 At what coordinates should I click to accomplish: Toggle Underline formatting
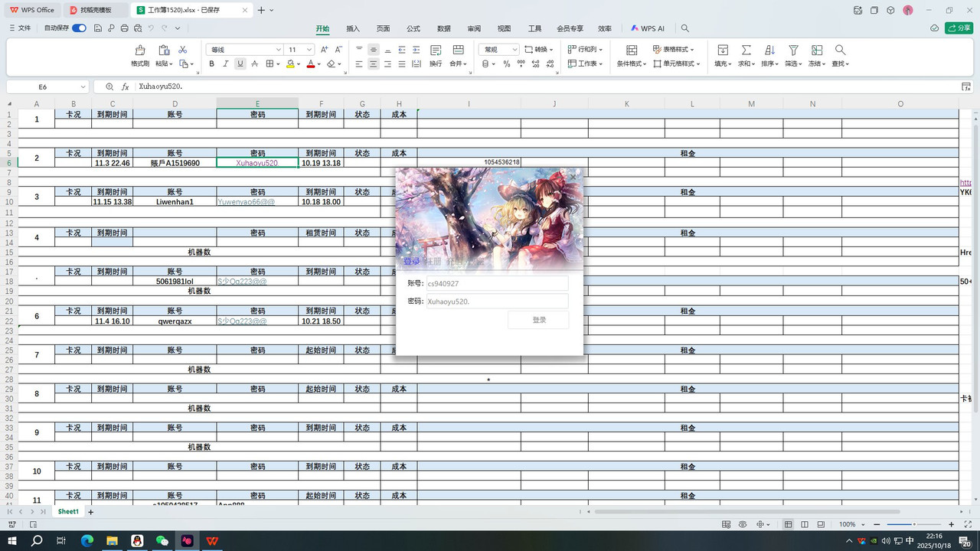[240, 64]
